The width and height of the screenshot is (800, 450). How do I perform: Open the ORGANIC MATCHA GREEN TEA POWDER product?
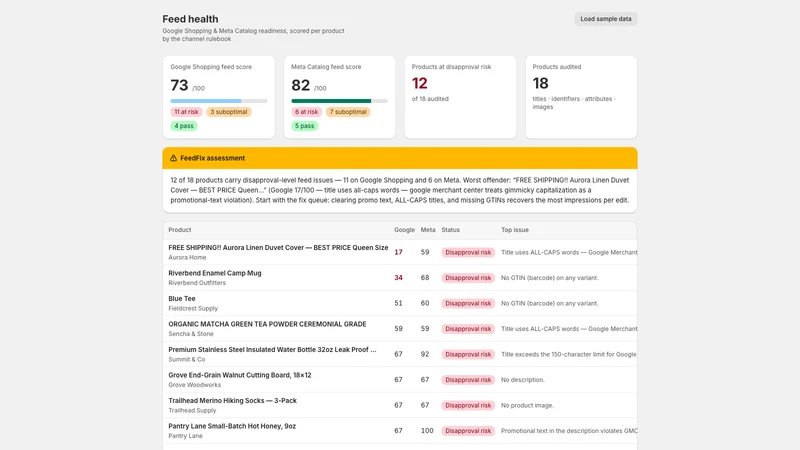pyautogui.click(x=267, y=324)
